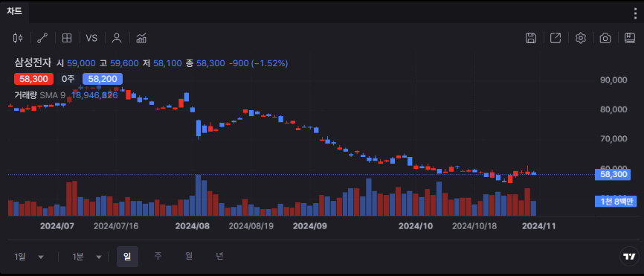This screenshot has width=644, height=276.
Task: Click the 2024/08 date axis label
Action: 192,226
